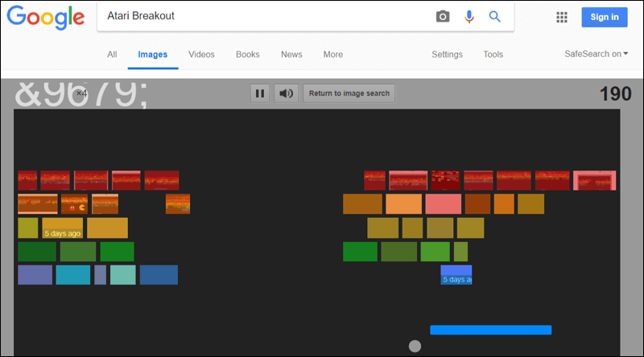
Task: Pause the Breakout game
Action: [x=259, y=93]
